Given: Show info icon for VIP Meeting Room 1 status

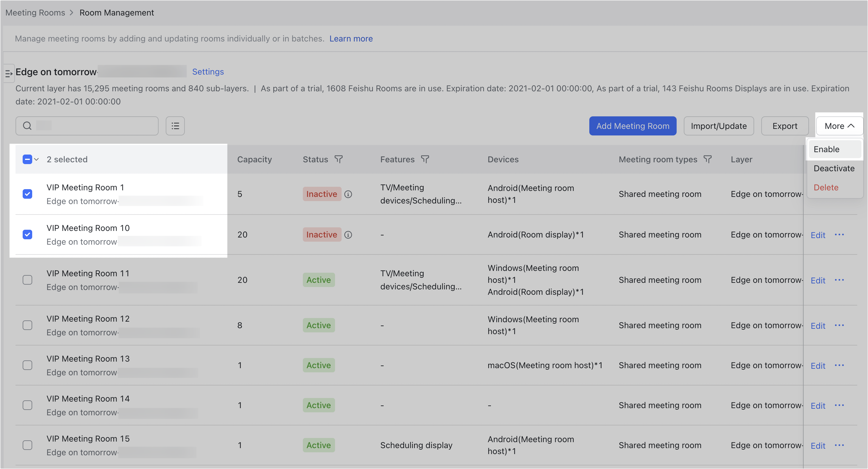Looking at the screenshot, I should click(348, 194).
